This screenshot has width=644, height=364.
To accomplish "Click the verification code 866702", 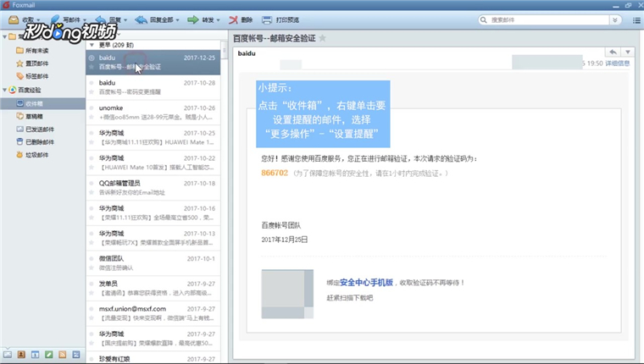I will point(275,173).
